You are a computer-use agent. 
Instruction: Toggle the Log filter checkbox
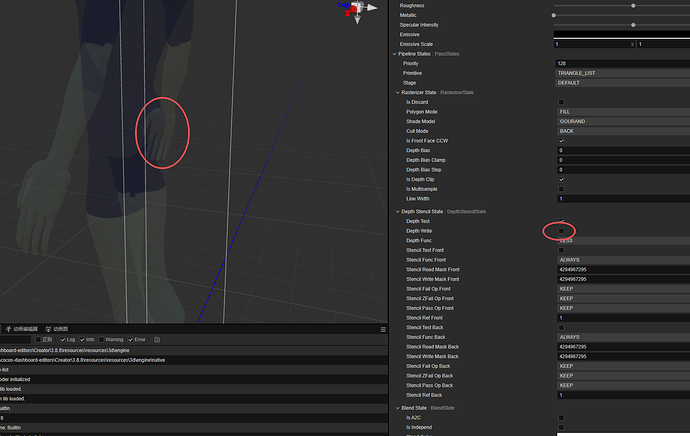pyautogui.click(x=62, y=340)
